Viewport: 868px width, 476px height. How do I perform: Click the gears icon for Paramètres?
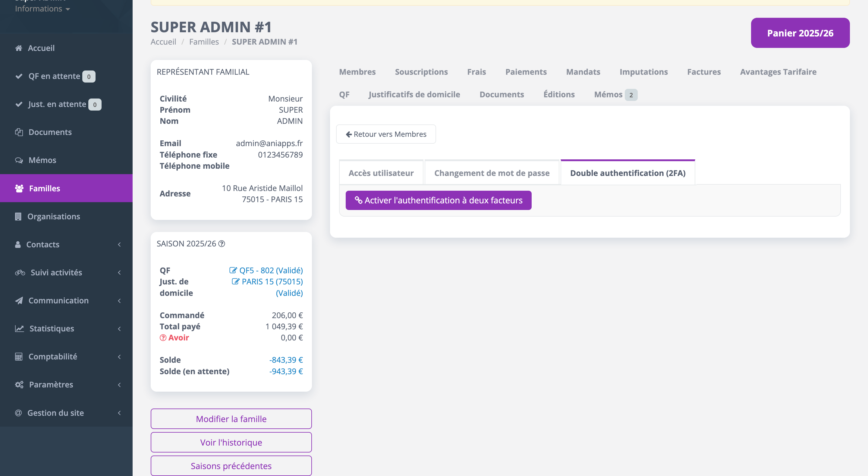(20, 384)
